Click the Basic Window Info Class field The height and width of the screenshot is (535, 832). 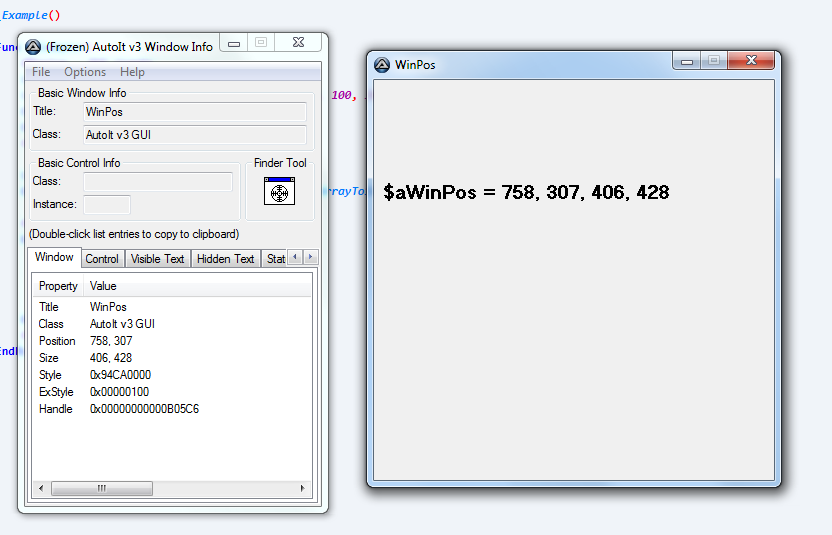click(x=195, y=134)
